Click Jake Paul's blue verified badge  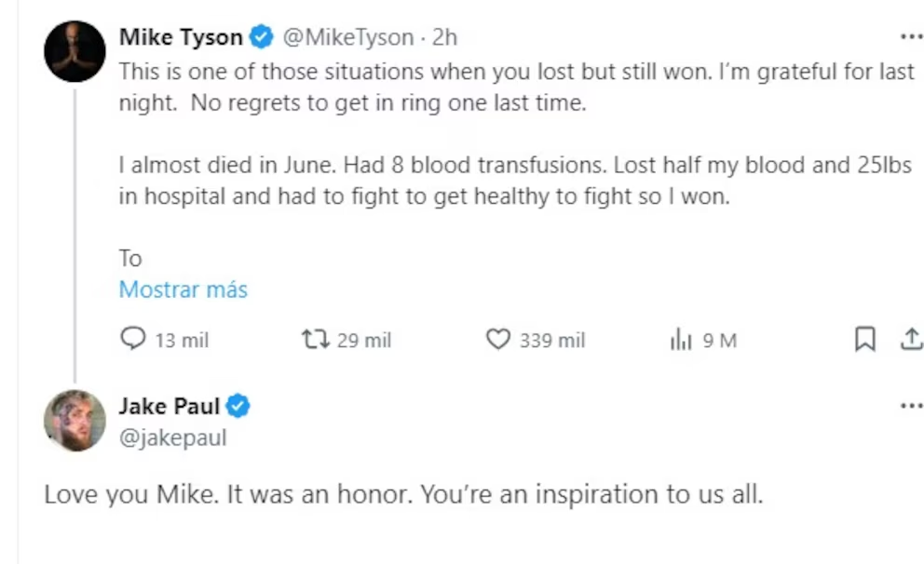(x=238, y=406)
